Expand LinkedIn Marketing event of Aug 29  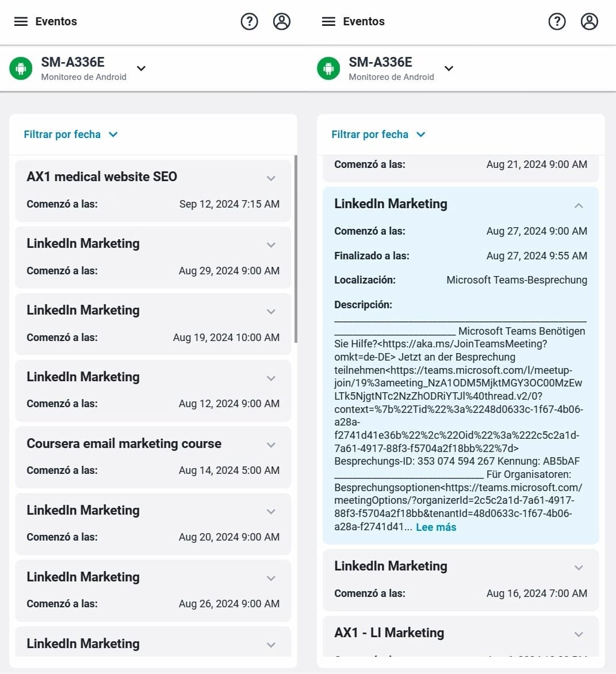coord(271,244)
